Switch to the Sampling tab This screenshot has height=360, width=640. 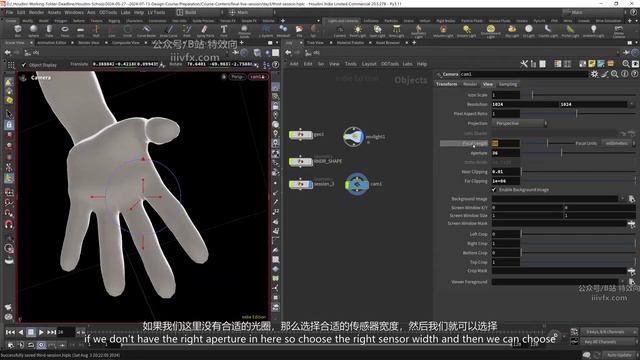tap(508, 84)
